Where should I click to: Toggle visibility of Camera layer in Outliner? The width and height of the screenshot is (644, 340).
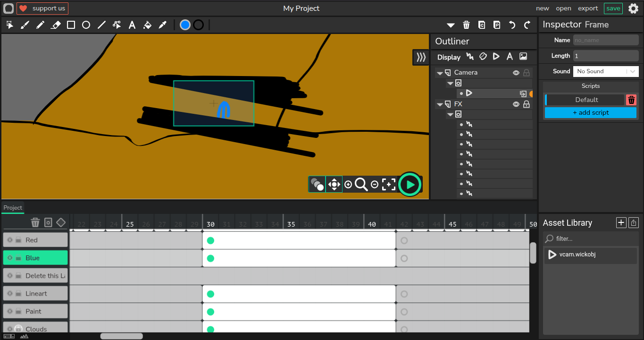point(516,73)
